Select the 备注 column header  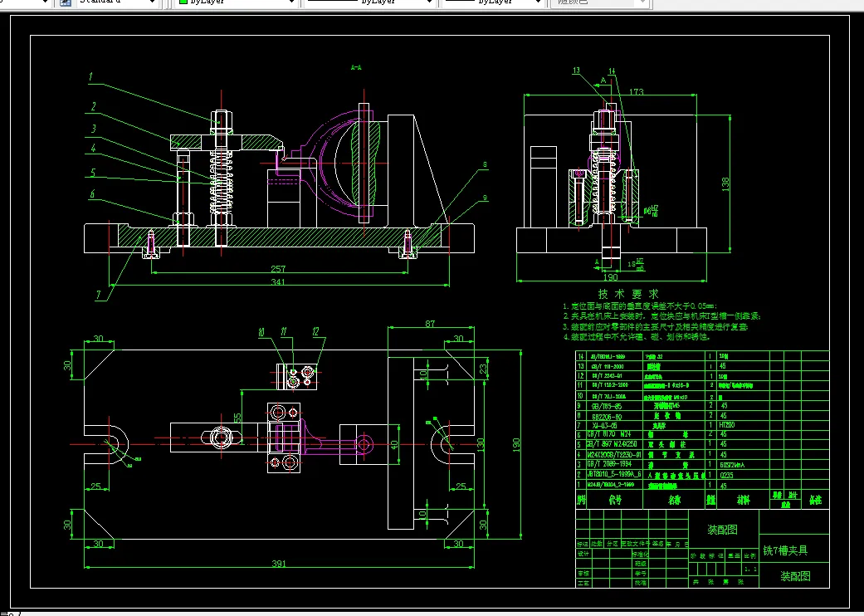tap(815, 501)
